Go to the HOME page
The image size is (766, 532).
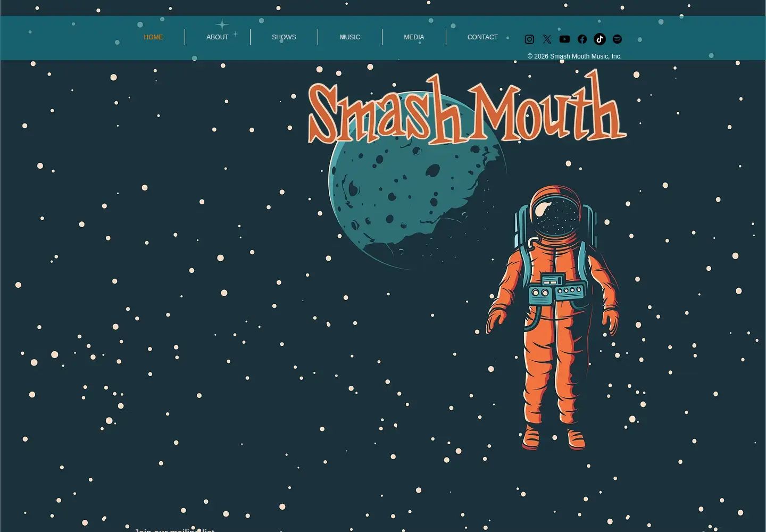click(153, 37)
